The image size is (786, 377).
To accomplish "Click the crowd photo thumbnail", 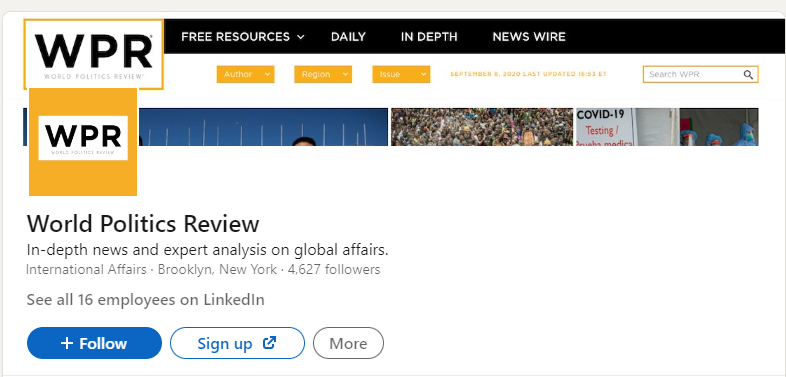I will click(x=482, y=127).
